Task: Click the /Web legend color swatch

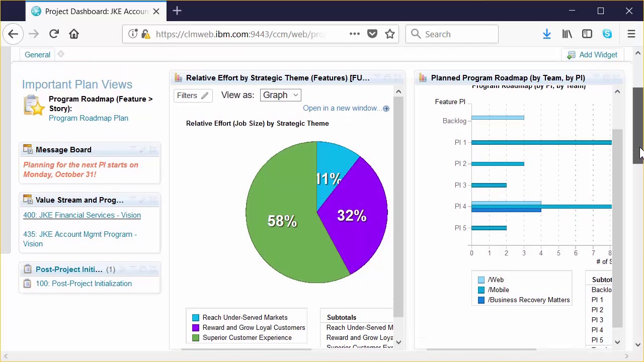Action: (x=481, y=280)
